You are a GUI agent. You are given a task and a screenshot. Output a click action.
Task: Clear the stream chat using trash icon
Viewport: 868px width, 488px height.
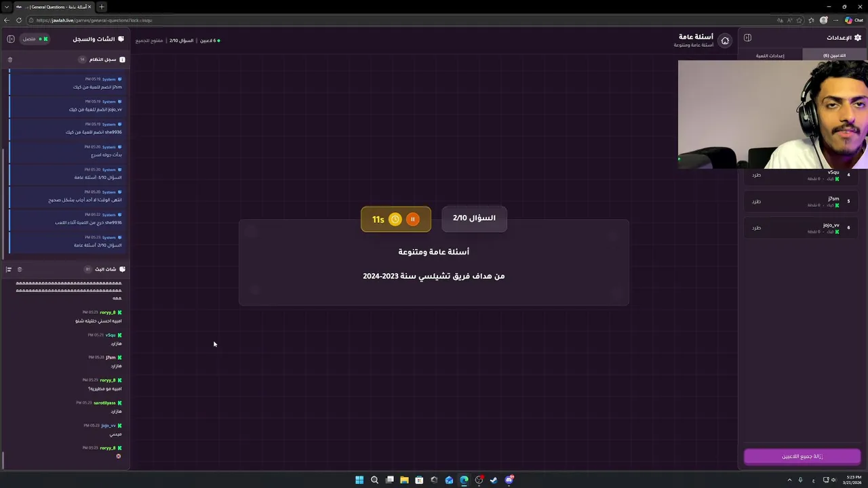[x=20, y=269]
